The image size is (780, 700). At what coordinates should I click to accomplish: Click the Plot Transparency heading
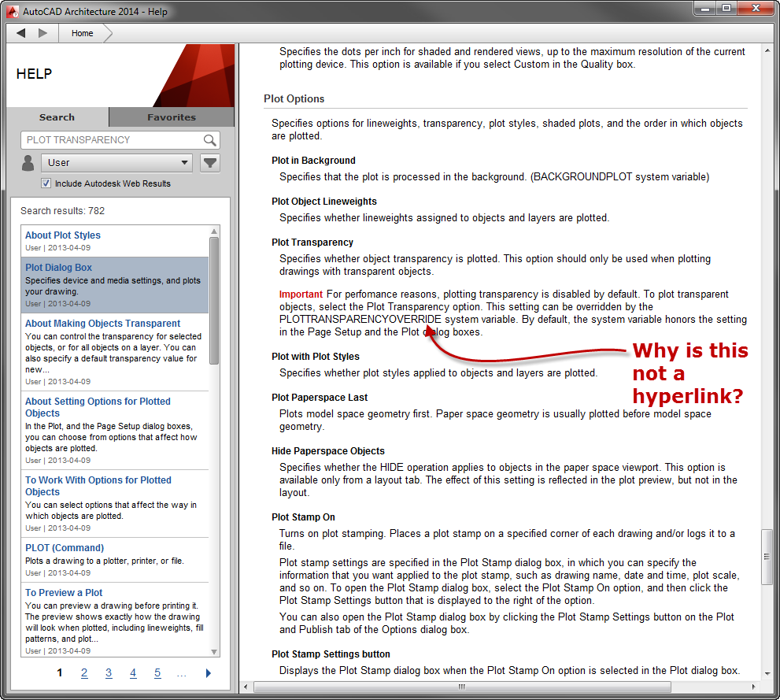coord(312,243)
